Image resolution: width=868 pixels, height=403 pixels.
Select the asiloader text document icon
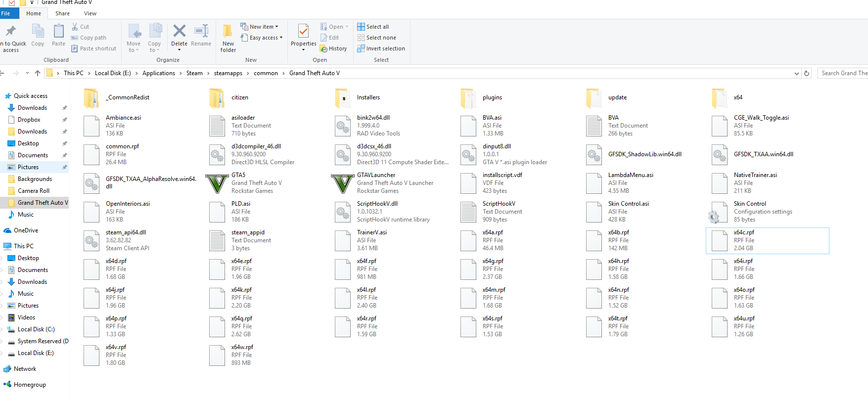(217, 126)
